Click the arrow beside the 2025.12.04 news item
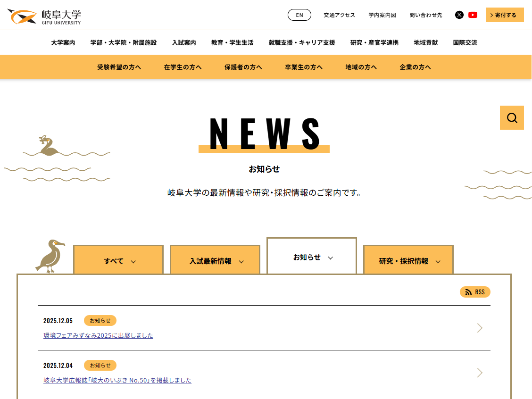532x399 pixels. [480, 373]
